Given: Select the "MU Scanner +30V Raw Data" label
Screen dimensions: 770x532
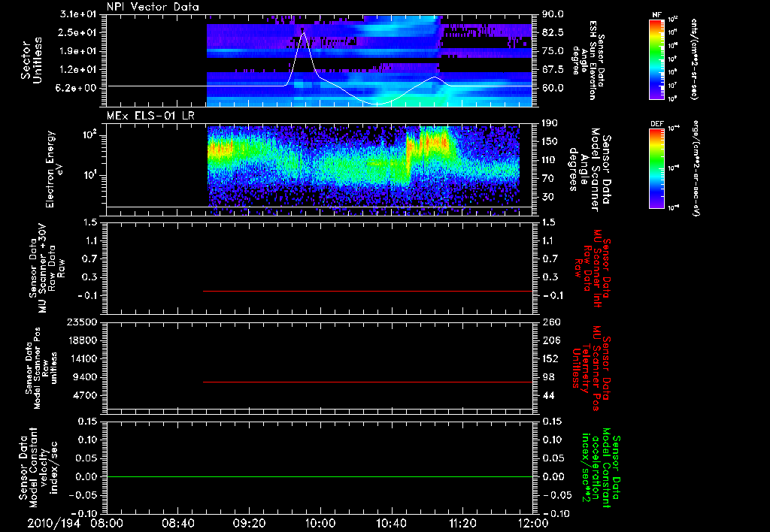Looking at the screenshot, I should point(46,269).
